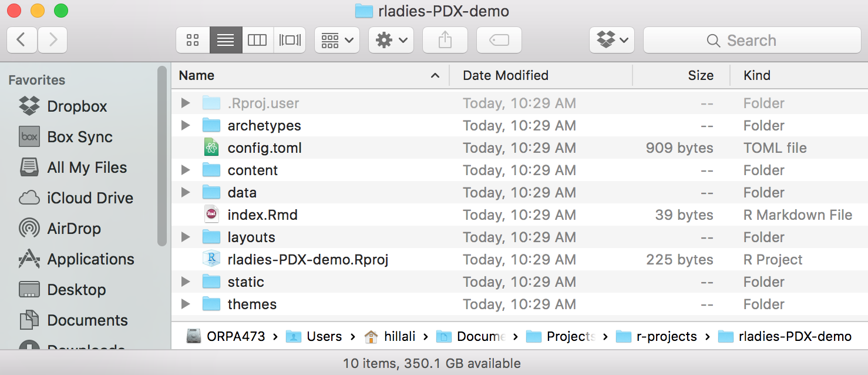This screenshot has height=375, width=868.
Task: Click the Edit Tags button
Action: click(499, 40)
